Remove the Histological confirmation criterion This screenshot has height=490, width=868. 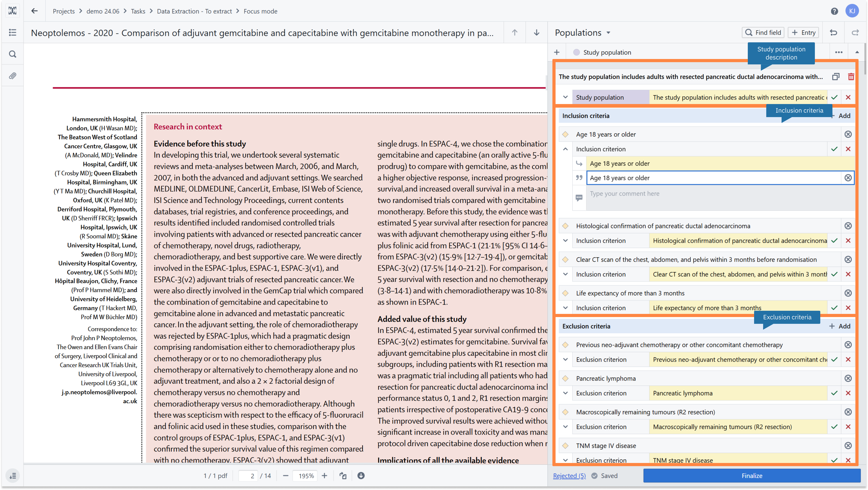click(x=848, y=226)
